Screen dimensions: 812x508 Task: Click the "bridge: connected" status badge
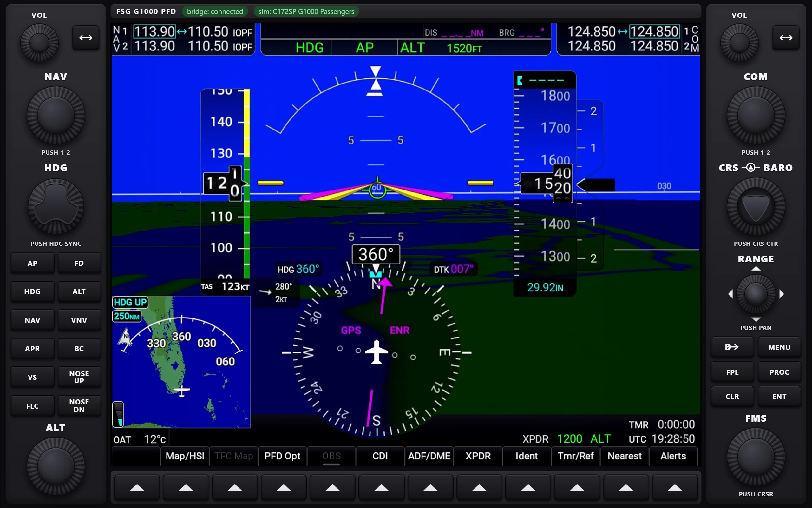[215, 11]
